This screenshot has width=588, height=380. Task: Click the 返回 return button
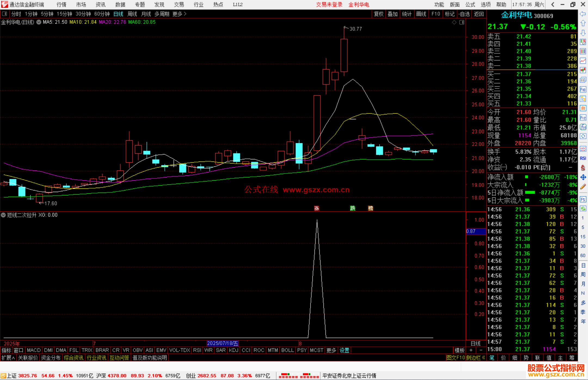479,14
